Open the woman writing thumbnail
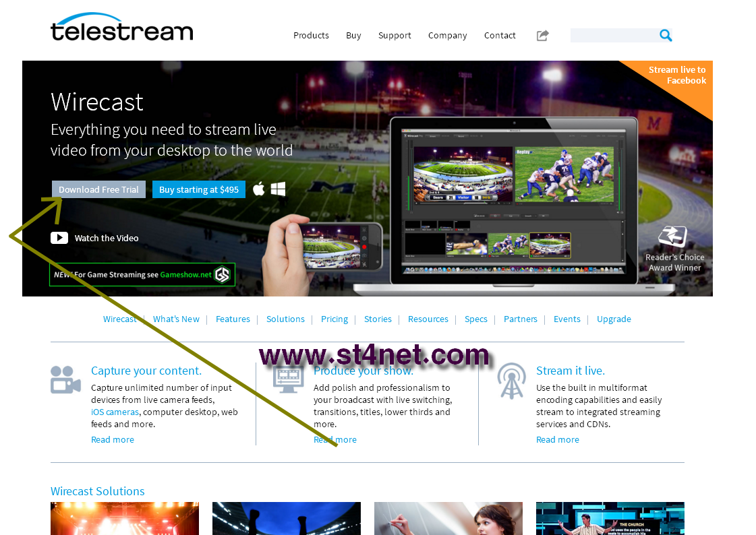This screenshot has width=756, height=535. point(448,519)
